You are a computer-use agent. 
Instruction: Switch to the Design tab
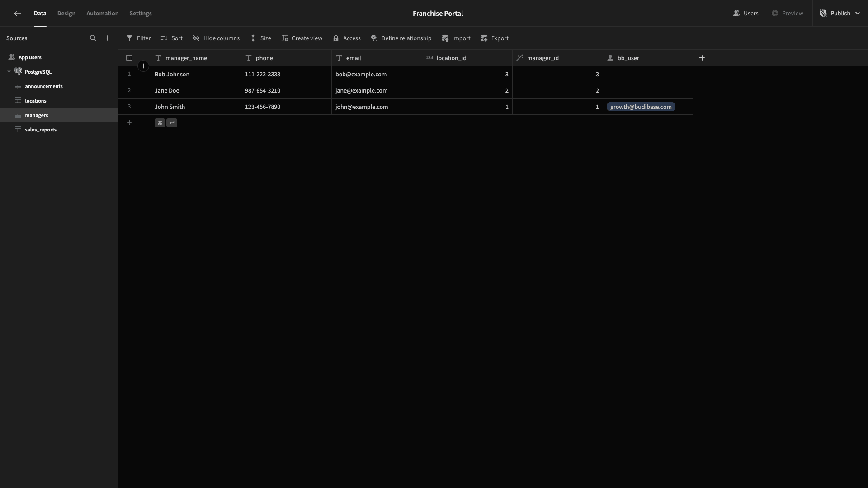coord(66,14)
